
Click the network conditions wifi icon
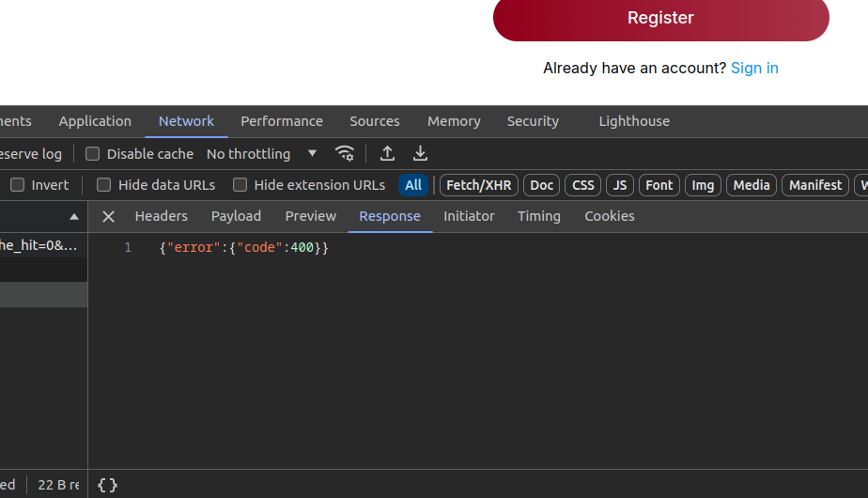345,153
